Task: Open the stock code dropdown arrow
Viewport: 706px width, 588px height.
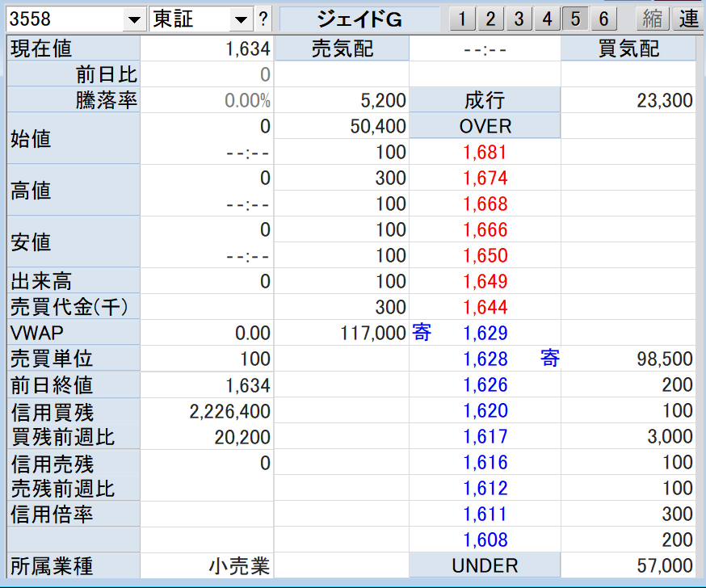Action: coord(133,19)
